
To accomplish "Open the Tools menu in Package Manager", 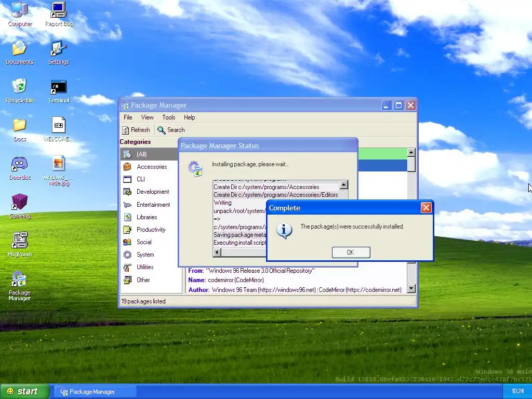I will coord(169,117).
